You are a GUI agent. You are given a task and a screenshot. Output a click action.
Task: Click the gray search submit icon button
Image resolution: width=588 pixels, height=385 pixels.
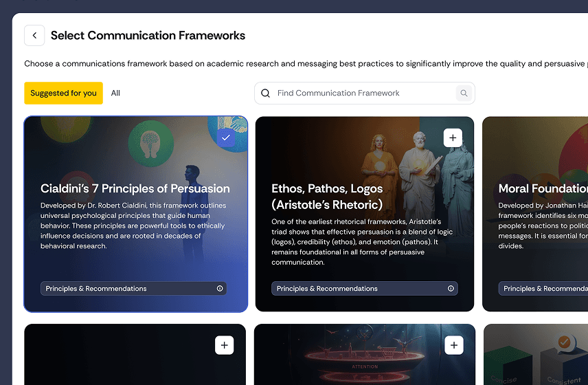tap(464, 93)
